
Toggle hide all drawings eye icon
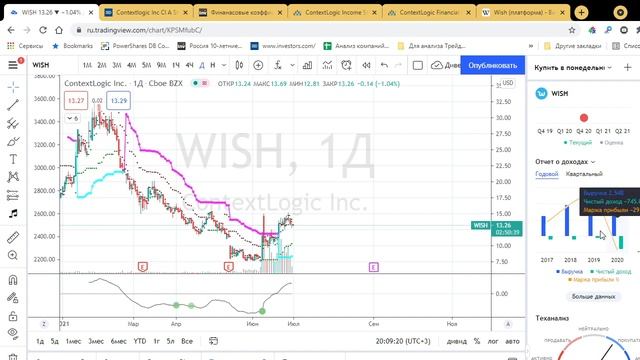pos(13,333)
